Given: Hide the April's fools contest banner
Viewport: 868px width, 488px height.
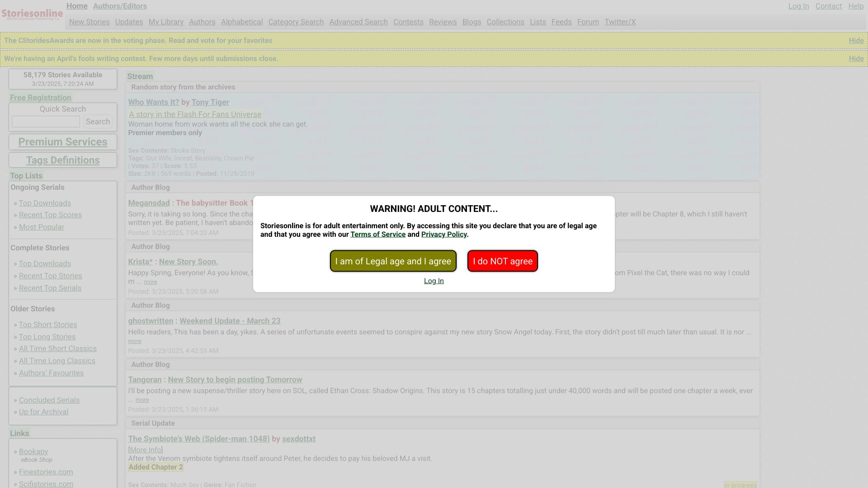Looking at the screenshot, I should pyautogui.click(x=856, y=59).
